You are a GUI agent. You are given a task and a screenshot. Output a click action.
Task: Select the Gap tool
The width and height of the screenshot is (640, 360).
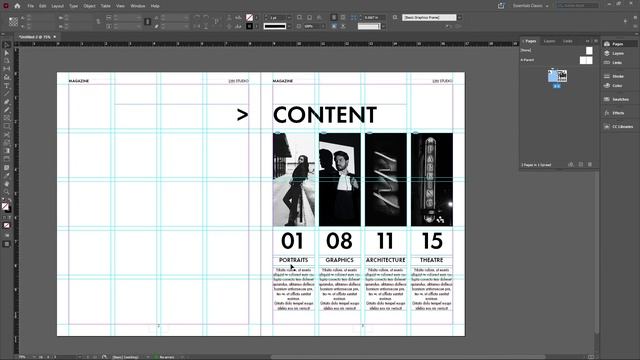click(7, 69)
